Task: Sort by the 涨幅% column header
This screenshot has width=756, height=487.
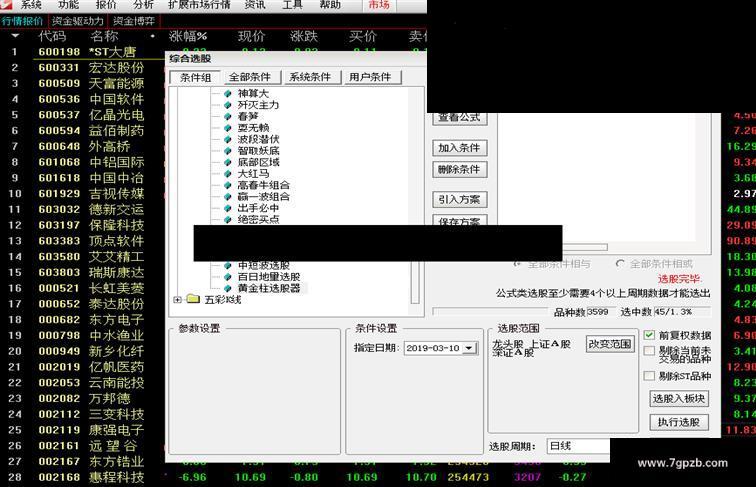Action: [188, 36]
